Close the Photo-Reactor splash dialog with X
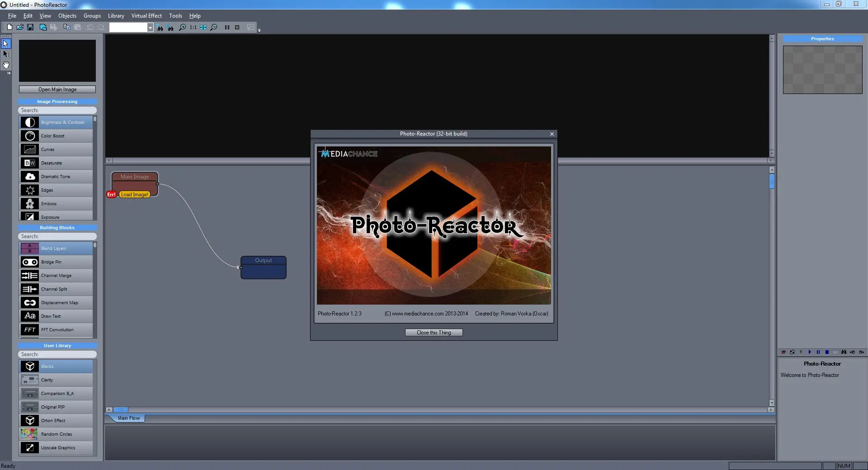The height and width of the screenshot is (470, 868). pyautogui.click(x=552, y=134)
